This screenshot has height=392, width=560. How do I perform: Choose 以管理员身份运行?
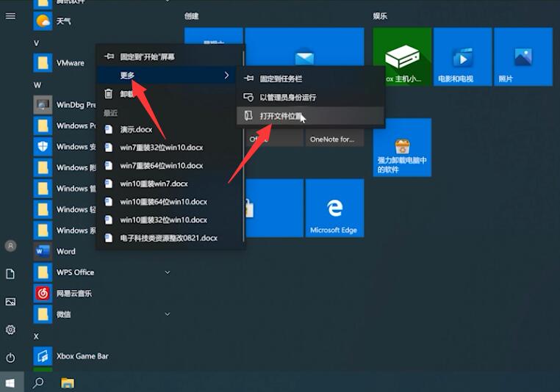311,98
